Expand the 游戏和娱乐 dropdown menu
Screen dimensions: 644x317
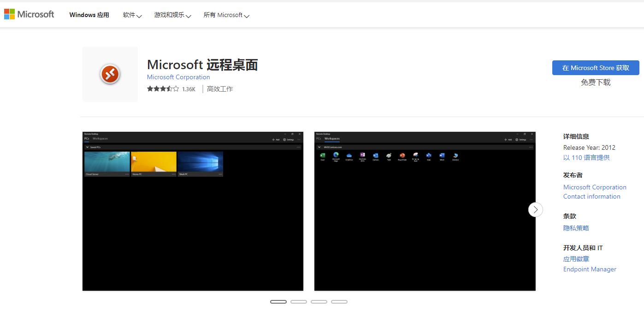(172, 15)
